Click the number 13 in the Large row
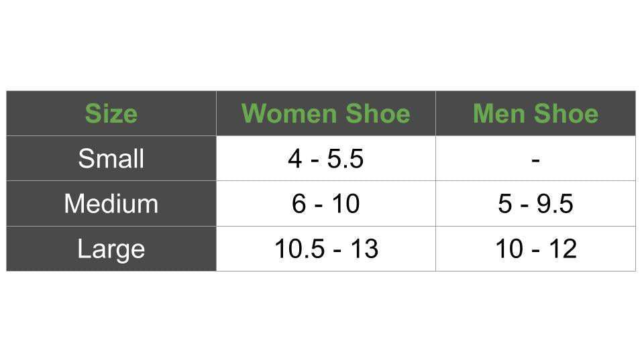 pyautogui.click(x=364, y=249)
